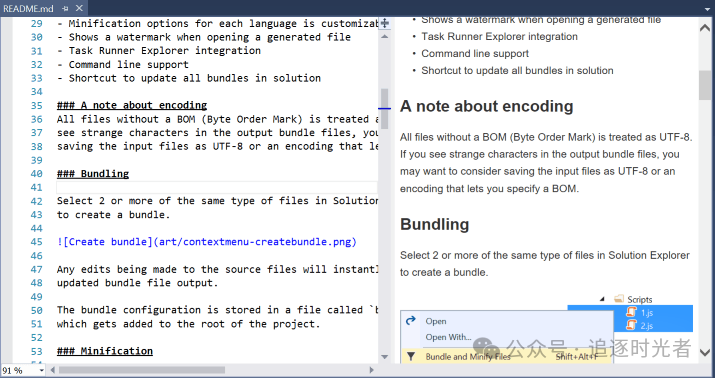Screen dimensions: 715x378
Task: Click 'Task Runner Explorer integration' preview bullet
Action: (499, 36)
